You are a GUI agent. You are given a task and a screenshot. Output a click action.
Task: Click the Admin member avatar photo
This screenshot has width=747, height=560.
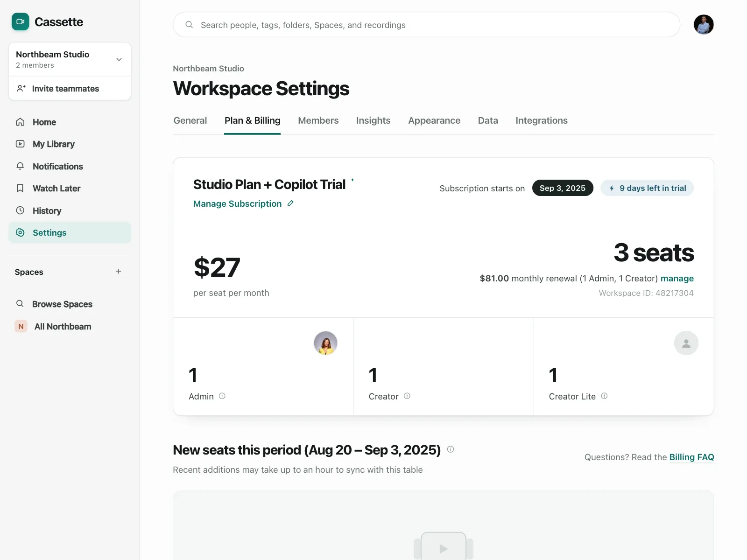point(325,343)
